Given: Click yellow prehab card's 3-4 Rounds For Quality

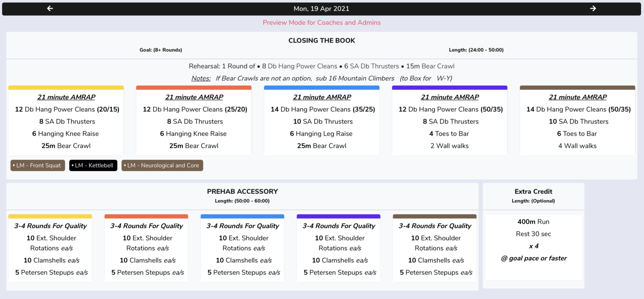Looking at the screenshot, I should click(x=50, y=226).
